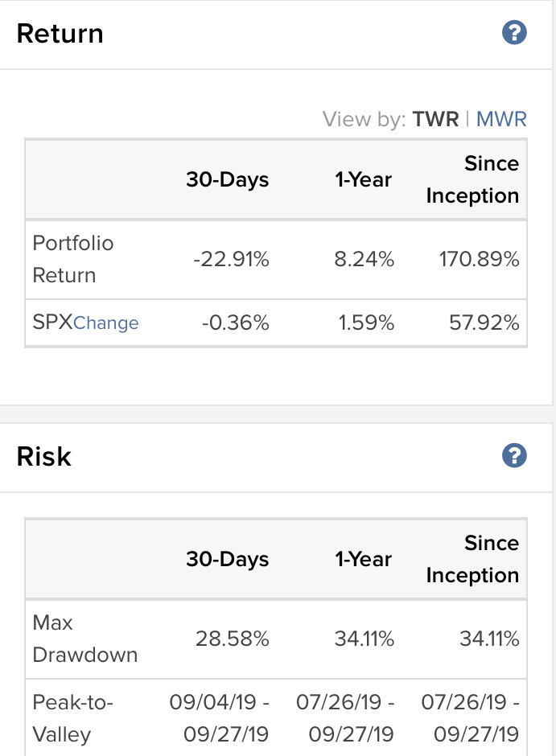Click Portfolio Return row label
This screenshot has width=556, height=756.
pos(72,260)
